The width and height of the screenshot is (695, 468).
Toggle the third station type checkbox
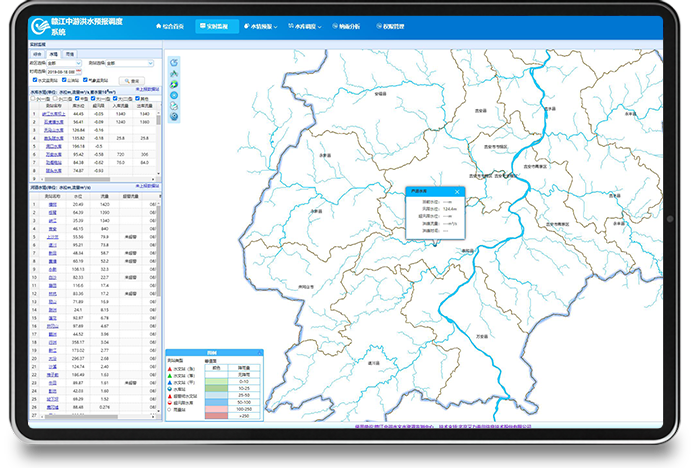tap(85, 81)
